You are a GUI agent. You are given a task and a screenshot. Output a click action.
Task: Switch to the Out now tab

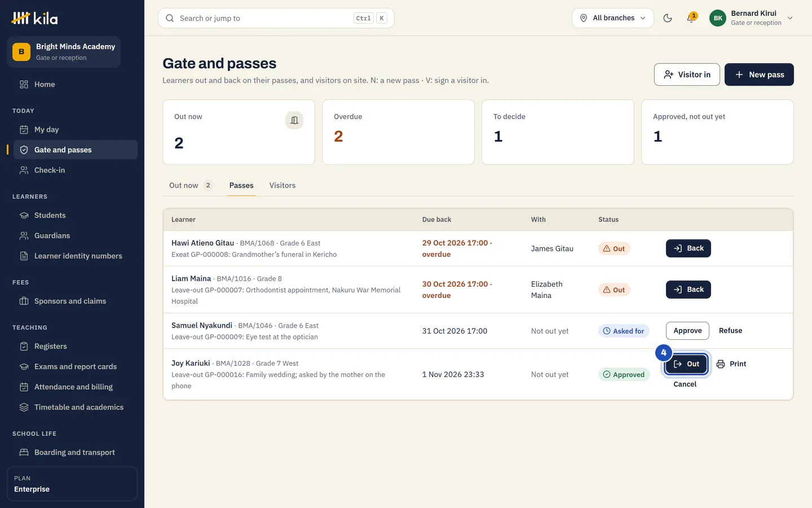[x=191, y=185]
